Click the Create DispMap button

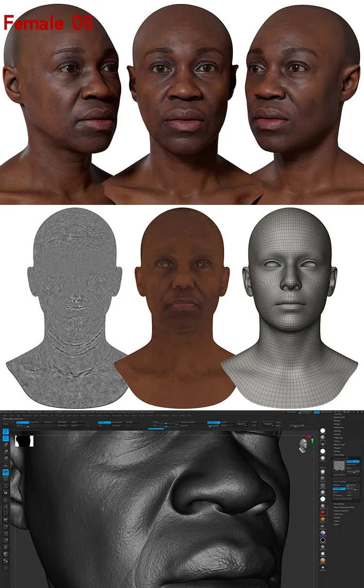tap(346, 482)
